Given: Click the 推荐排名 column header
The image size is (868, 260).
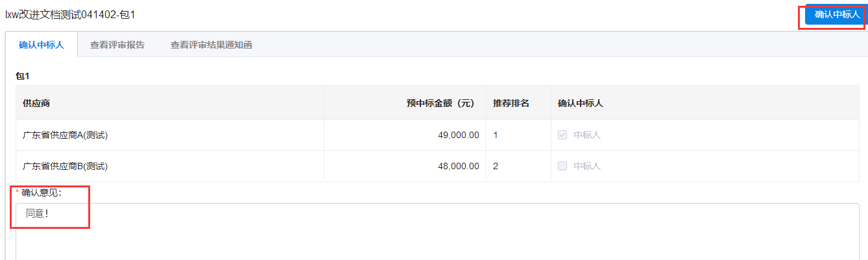Looking at the screenshot, I should [x=511, y=103].
